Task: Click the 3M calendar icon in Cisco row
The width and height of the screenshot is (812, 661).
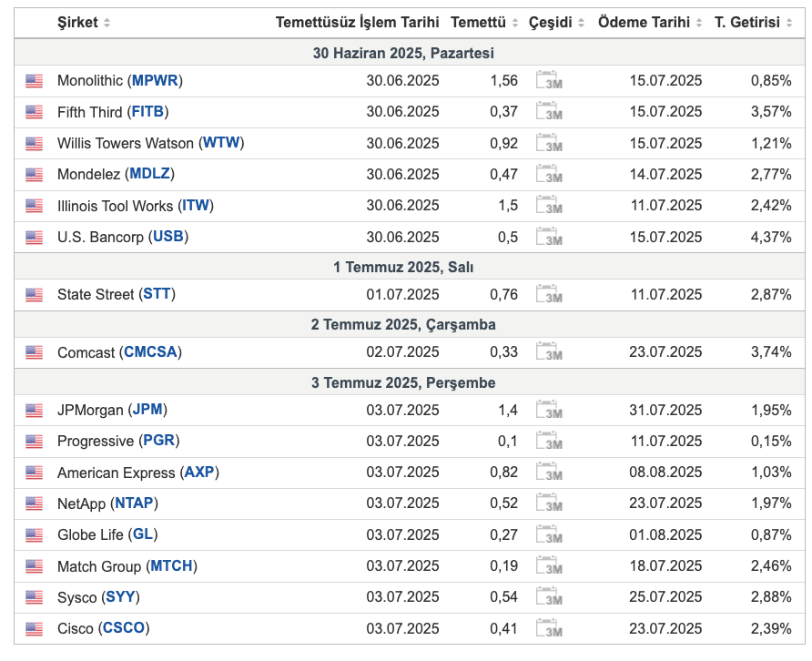Action: pos(549,628)
